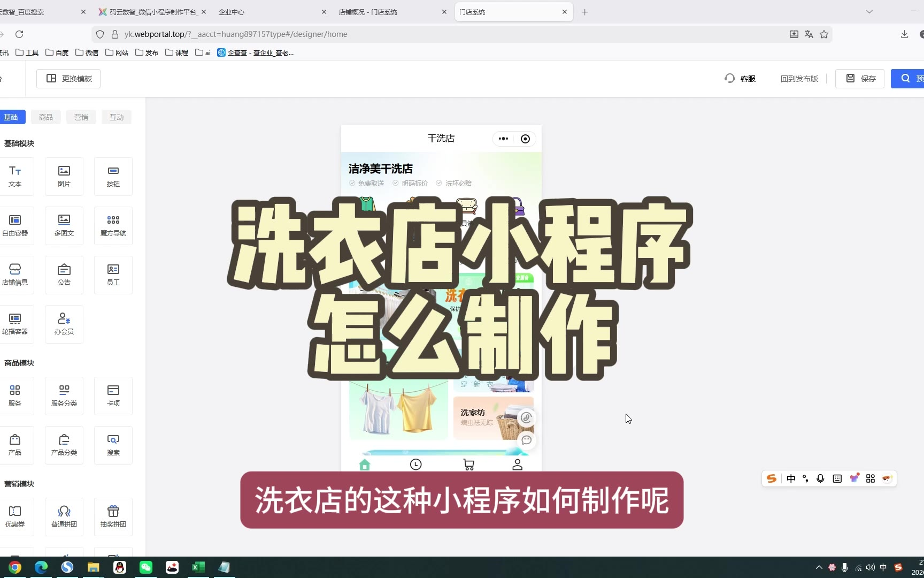Switch to the 商品 tab

(46, 117)
